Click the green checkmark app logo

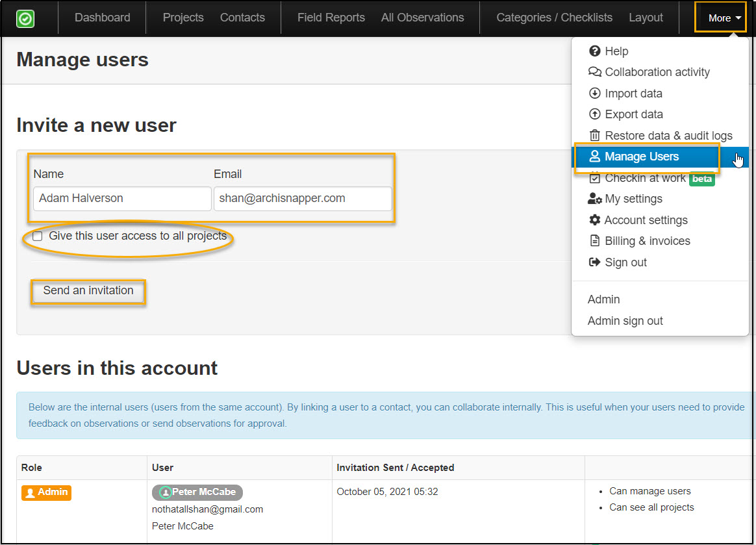pyautogui.click(x=25, y=18)
